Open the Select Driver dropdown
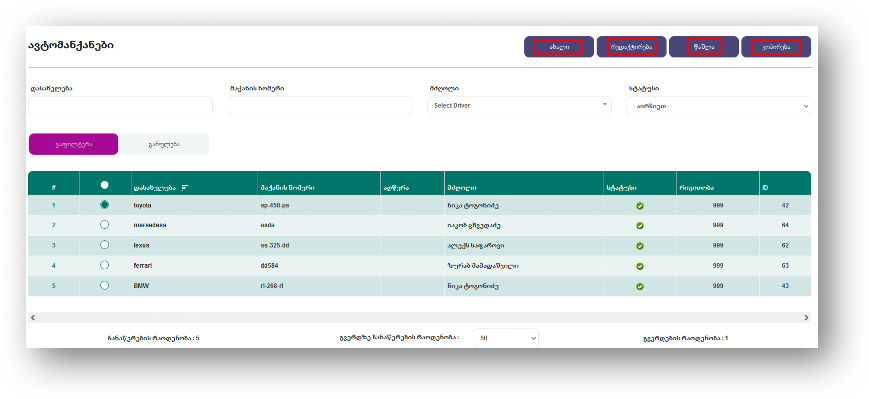The width and height of the screenshot is (869, 399). (x=519, y=106)
